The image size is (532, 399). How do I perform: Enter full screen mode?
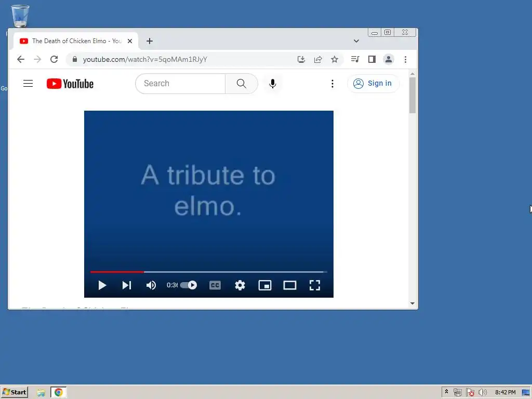pyautogui.click(x=315, y=285)
